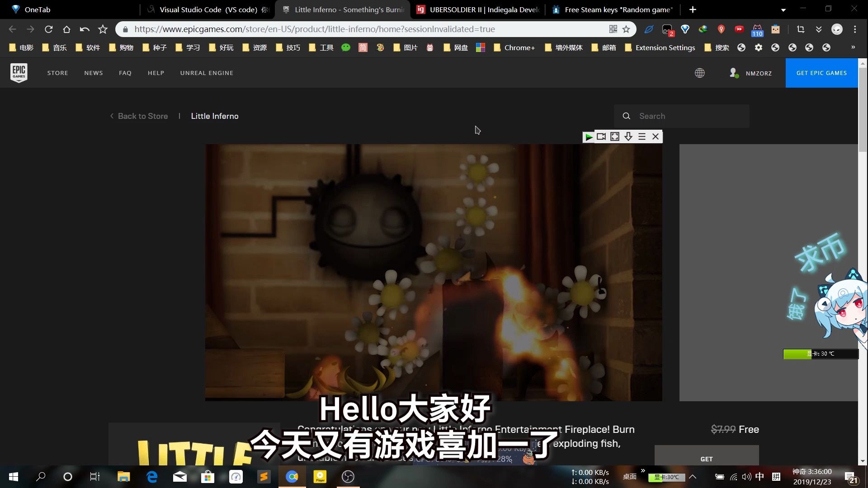Open the 软件 bookmark folder
868x488 pixels.
pos(88,47)
